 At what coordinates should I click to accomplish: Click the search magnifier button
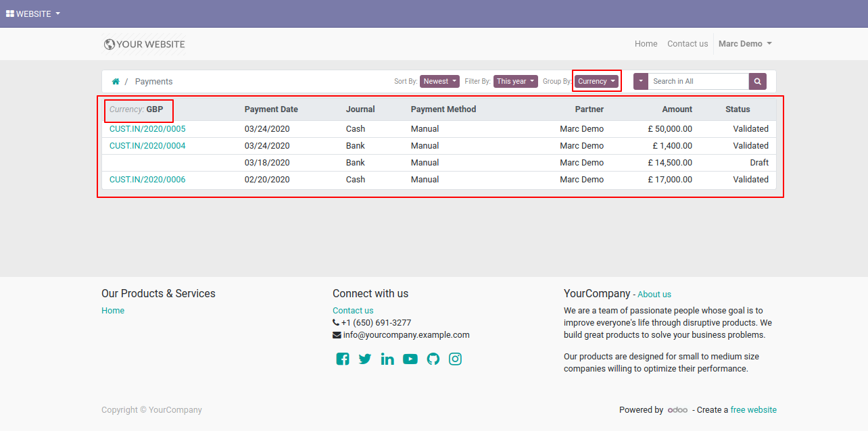click(x=758, y=81)
